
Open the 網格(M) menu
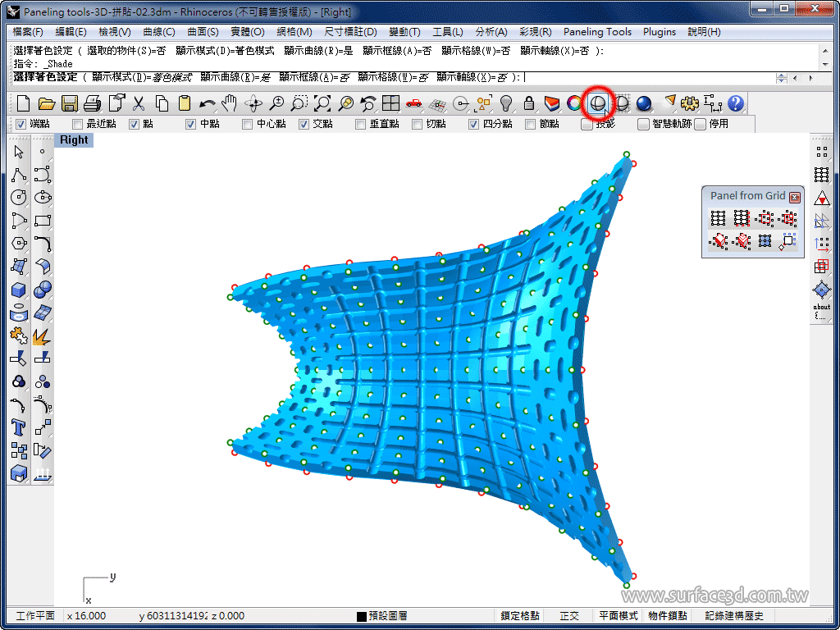pyautogui.click(x=294, y=32)
